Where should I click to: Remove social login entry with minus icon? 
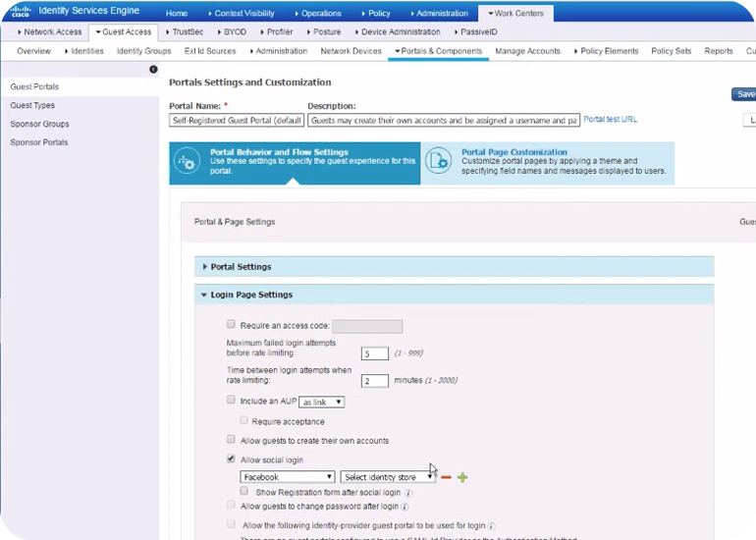coord(446,477)
